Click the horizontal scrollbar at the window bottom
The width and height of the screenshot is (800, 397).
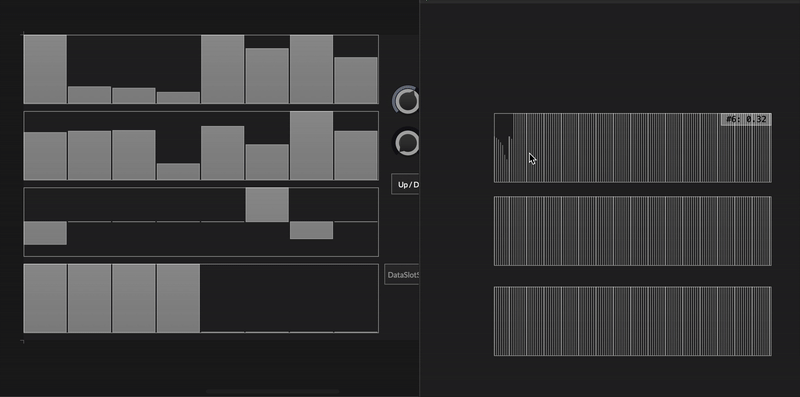point(272,392)
